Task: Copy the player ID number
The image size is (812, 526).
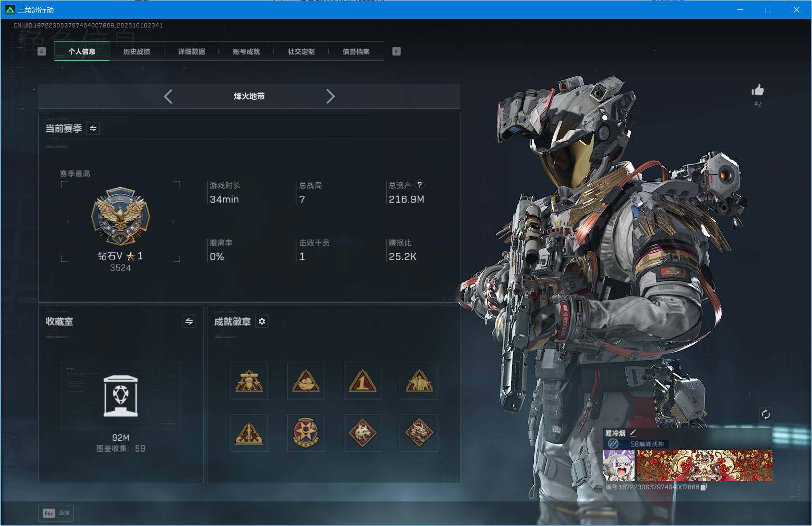Action: tap(704, 487)
